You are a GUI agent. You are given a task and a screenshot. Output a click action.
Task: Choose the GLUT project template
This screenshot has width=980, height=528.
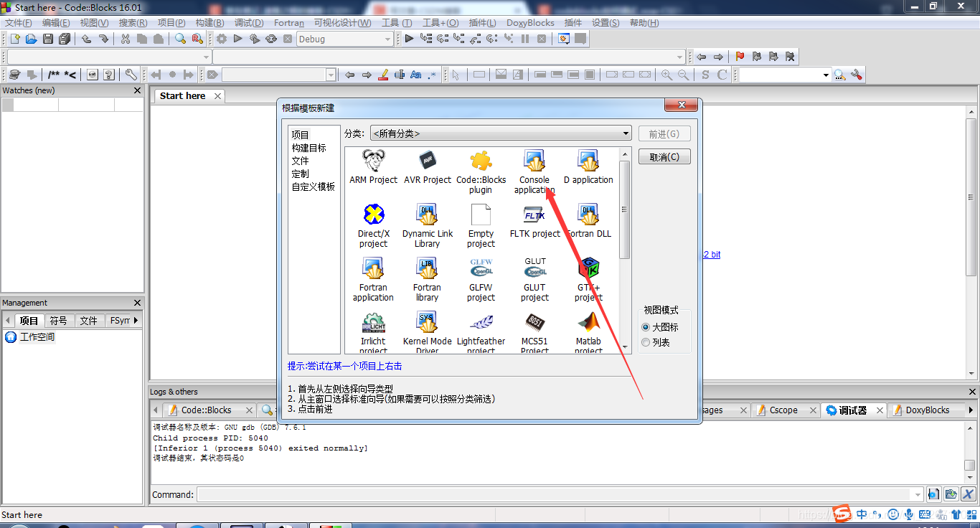pos(534,280)
